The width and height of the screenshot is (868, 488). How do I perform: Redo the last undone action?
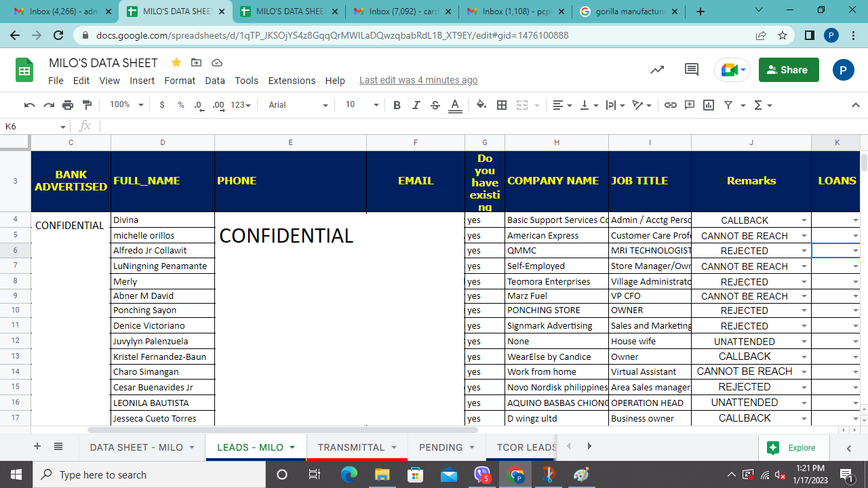(48, 105)
